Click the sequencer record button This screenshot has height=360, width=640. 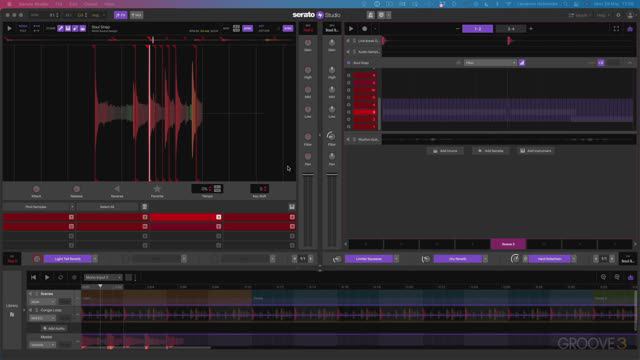[364, 29]
